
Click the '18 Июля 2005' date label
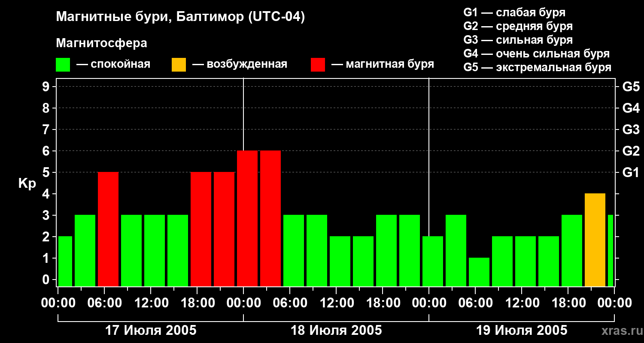tap(336, 331)
